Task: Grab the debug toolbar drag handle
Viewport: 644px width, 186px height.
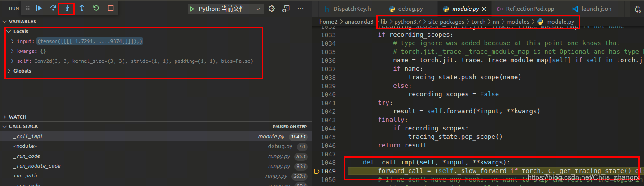Action: (28, 8)
